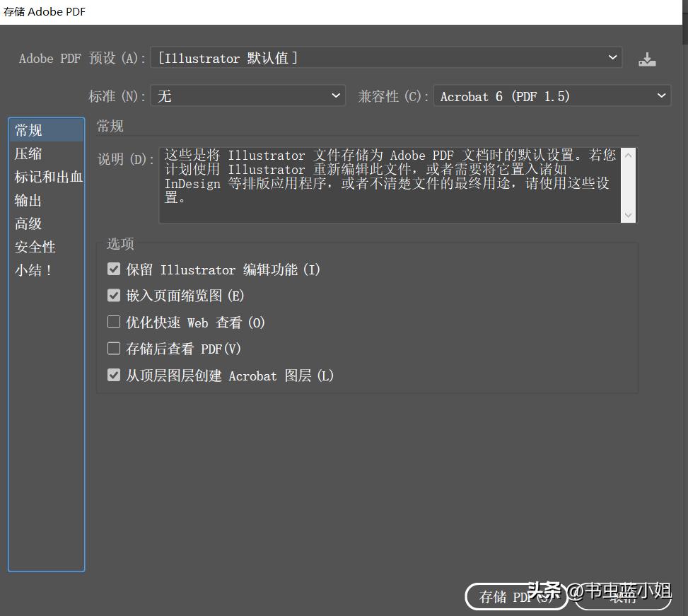Uncheck 保留 Illustrator 编辑功能
688x616 pixels.
pyautogui.click(x=114, y=268)
